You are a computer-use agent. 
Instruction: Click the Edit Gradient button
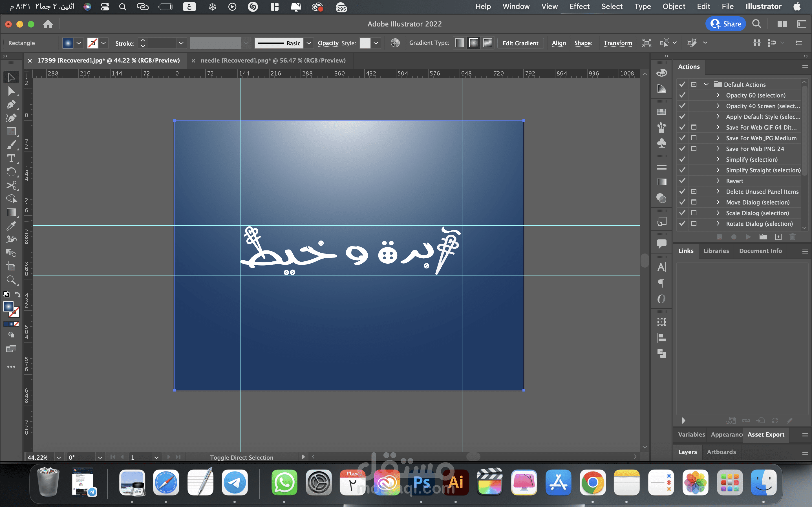(520, 43)
